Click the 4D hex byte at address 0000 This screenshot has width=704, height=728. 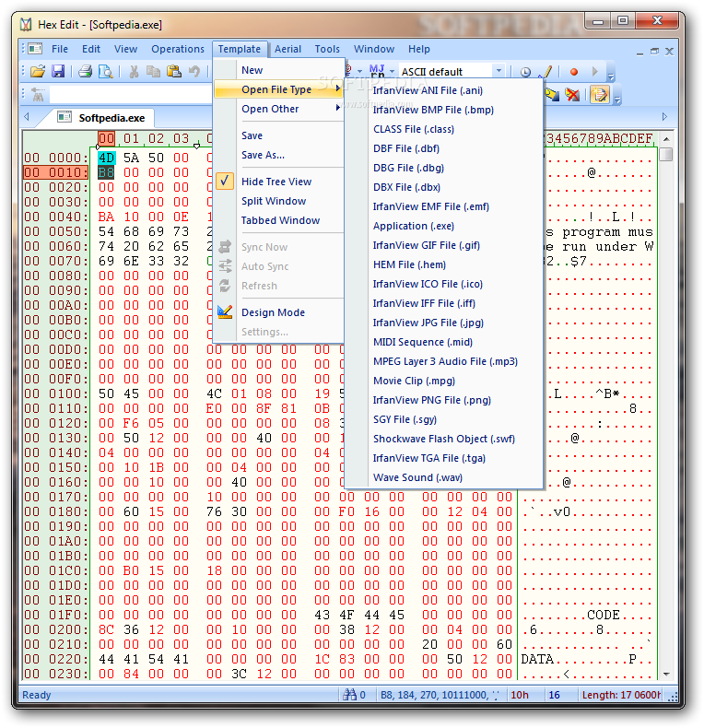click(x=106, y=158)
